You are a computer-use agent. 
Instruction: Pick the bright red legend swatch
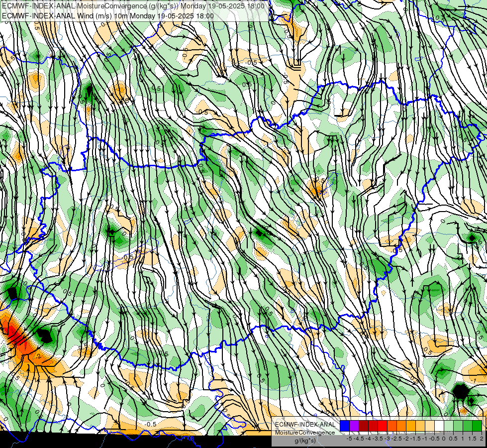[x=383, y=426]
